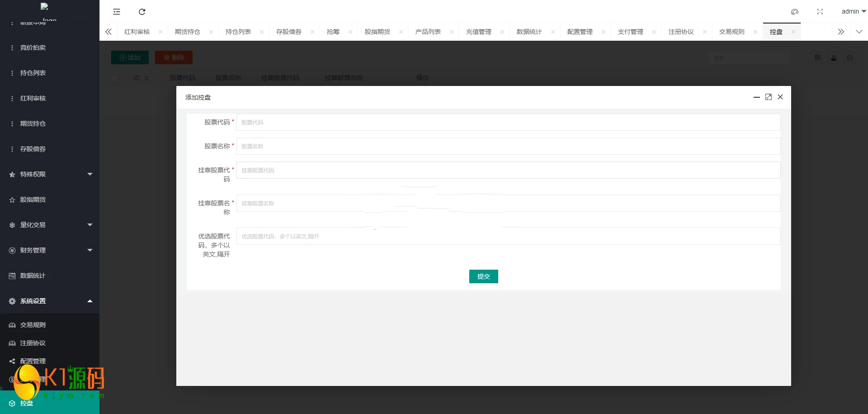This screenshot has width=868, height=414.
Task: Close the 抢筹 tab
Action: [350, 32]
